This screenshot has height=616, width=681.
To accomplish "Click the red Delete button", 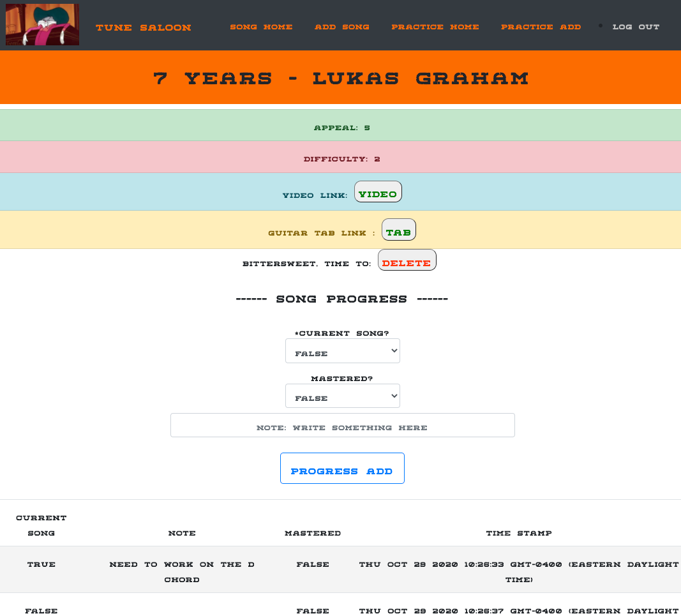I will click(407, 260).
